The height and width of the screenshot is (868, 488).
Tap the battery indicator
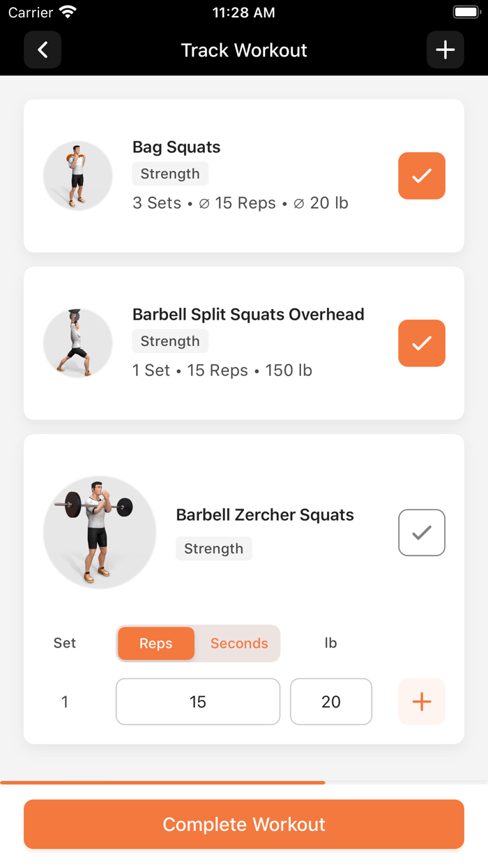(466, 11)
